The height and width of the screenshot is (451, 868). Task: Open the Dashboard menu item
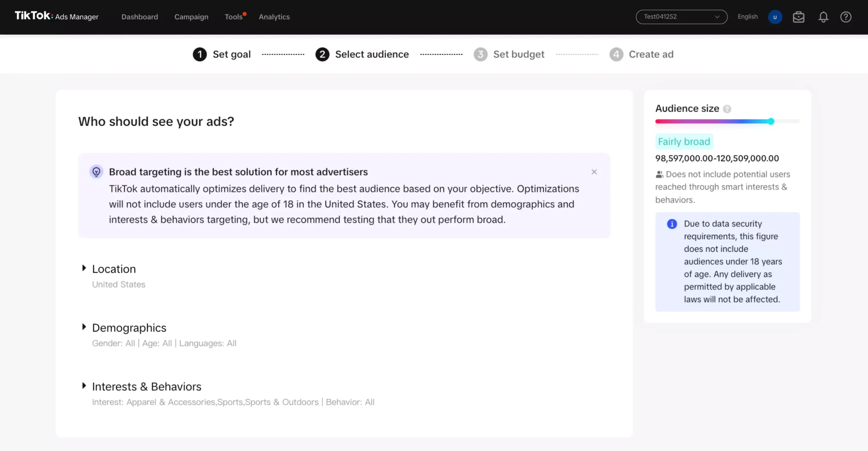[139, 17]
